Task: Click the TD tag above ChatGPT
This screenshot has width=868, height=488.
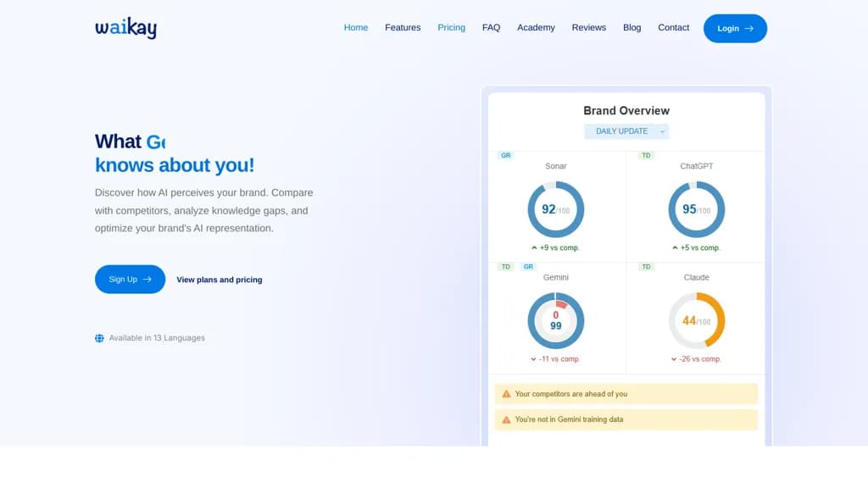Action: (x=646, y=156)
